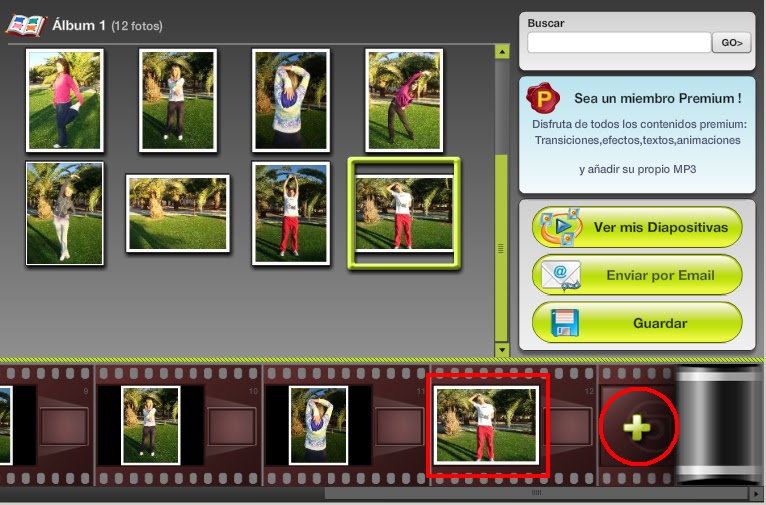This screenshot has width=766, height=505.
Task: Click the GO> search button
Action: coord(731,43)
